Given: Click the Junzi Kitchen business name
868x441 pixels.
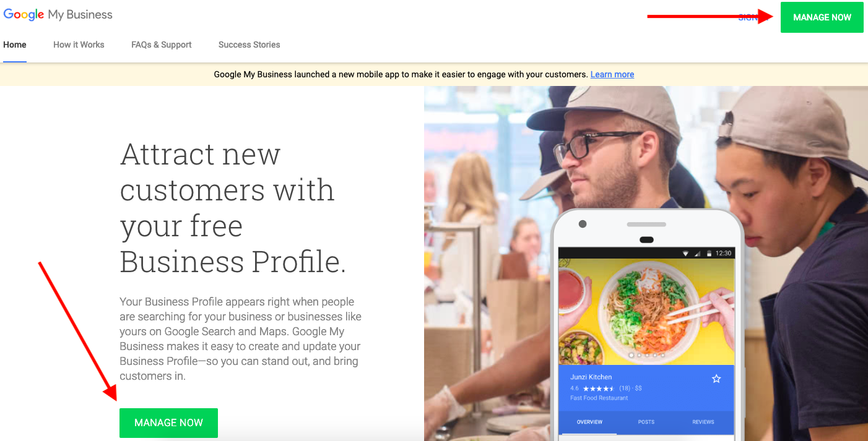Looking at the screenshot, I should (591, 377).
